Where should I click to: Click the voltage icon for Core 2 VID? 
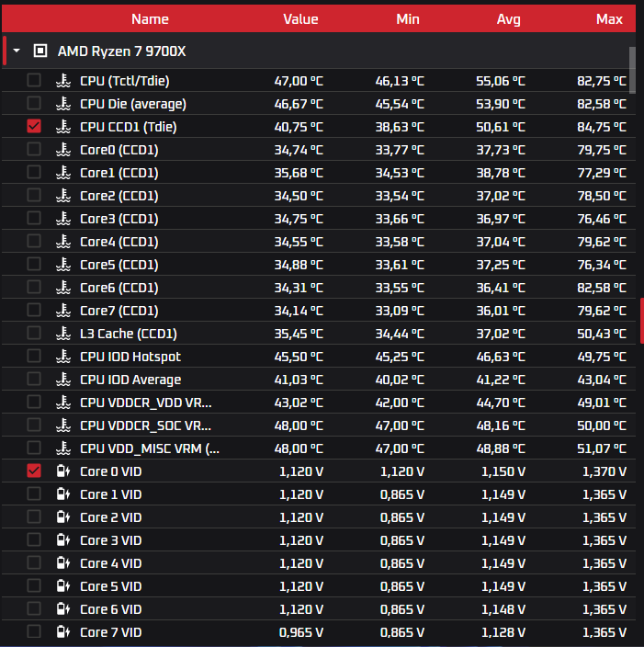[x=63, y=517]
